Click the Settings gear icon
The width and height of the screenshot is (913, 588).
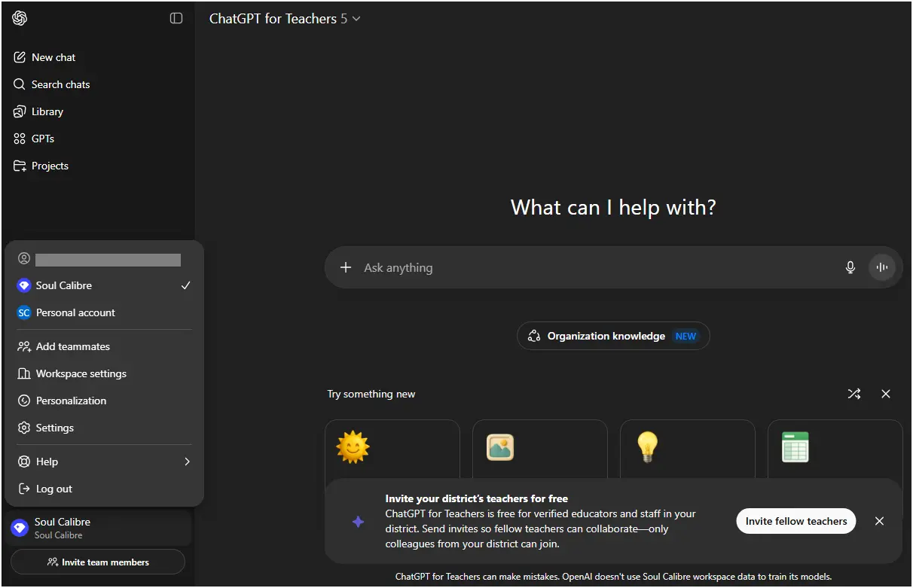coord(24,428)
